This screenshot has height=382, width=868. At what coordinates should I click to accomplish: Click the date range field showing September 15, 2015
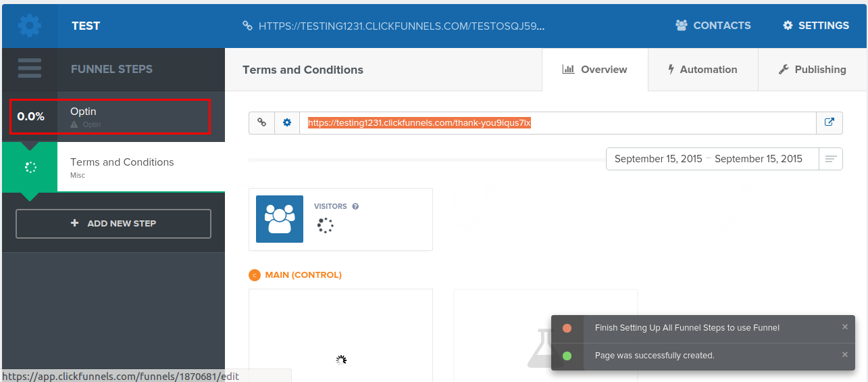712,159
